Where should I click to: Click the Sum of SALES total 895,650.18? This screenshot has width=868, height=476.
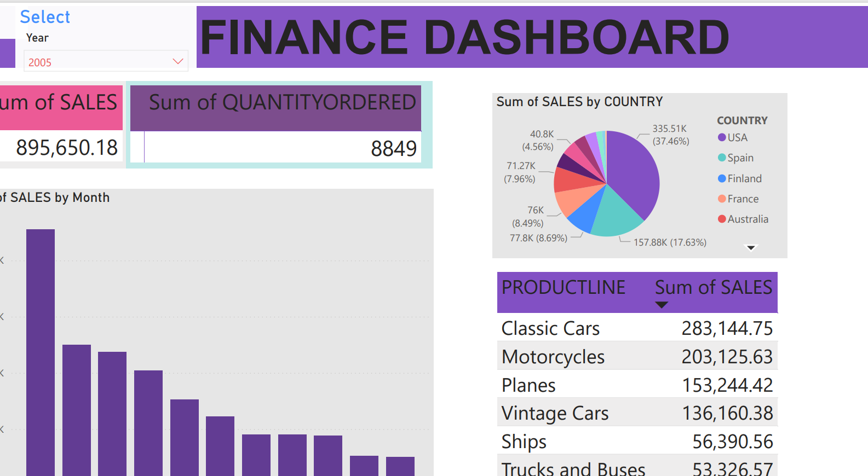coord(67,147)
